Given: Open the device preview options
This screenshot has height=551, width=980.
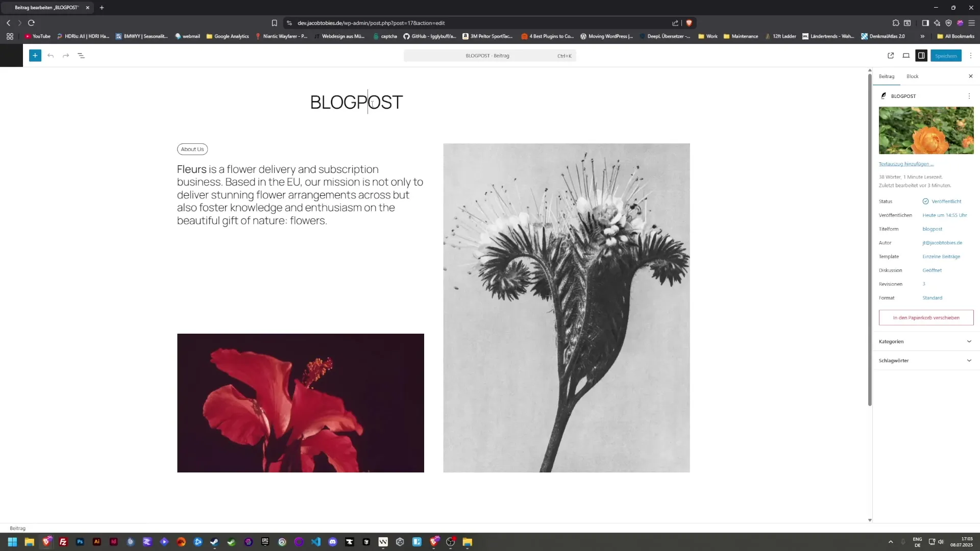Looking at the screenshot, I should click(906, 56).
